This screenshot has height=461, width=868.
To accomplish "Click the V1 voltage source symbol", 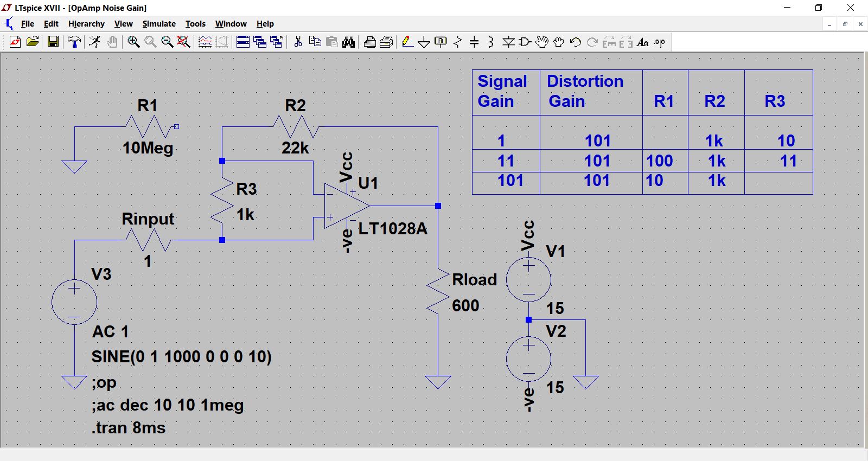I will point(528,280).
